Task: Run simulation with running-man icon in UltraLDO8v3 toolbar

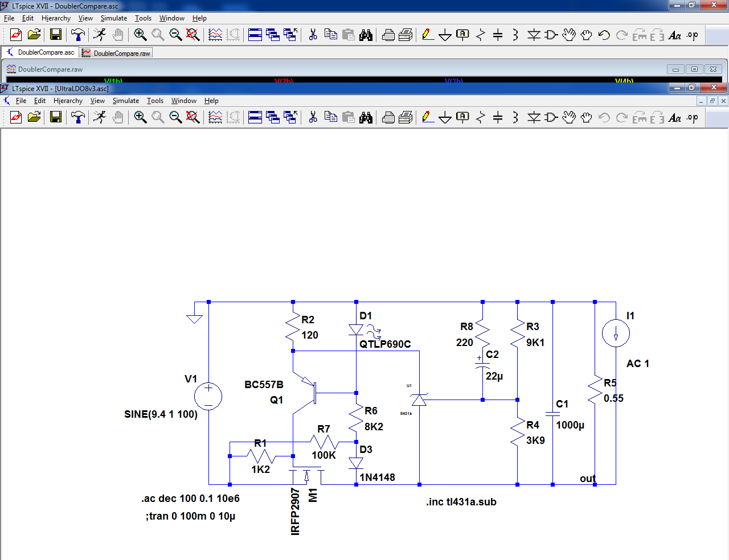Action: [x=100, y=117]
